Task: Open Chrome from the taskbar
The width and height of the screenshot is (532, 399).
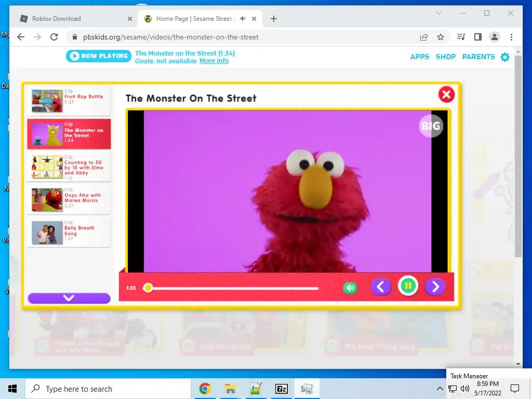Action: [205, 389]
